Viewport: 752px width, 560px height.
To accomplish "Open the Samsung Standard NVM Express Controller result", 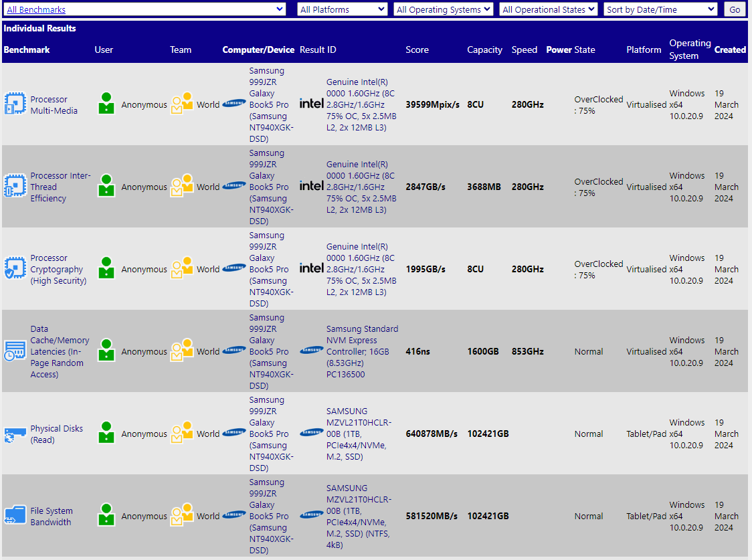I will coord(362,351).
